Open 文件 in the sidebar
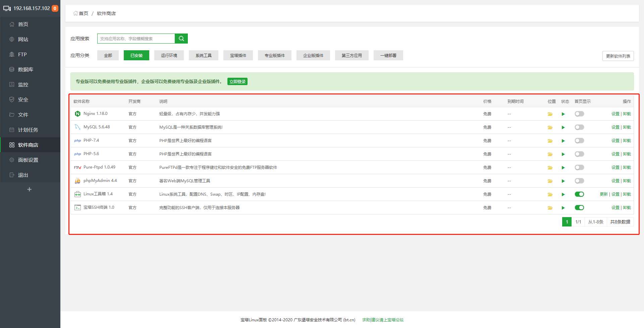The width and height of the screenshot is (644, 328). 30,115
